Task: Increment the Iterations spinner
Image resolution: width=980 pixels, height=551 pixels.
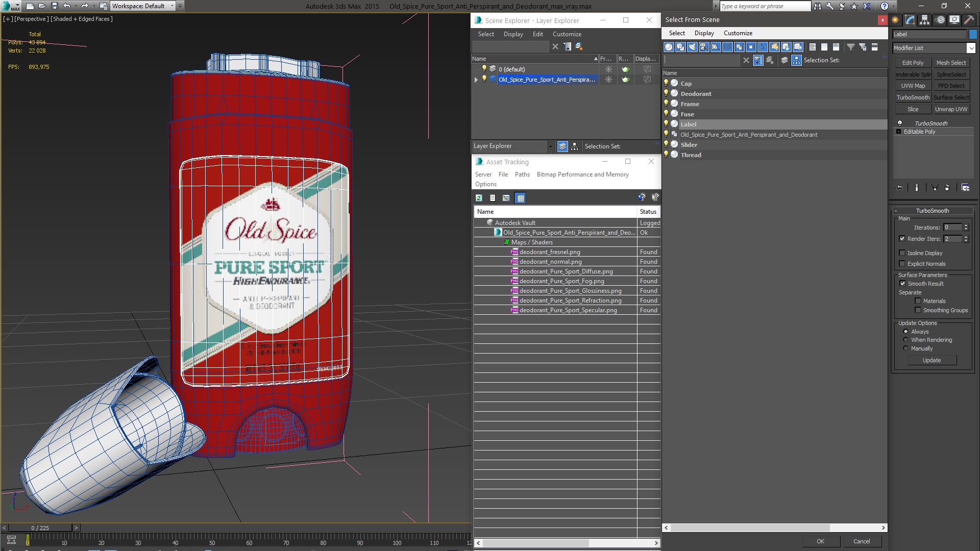Action: point(966,226)
